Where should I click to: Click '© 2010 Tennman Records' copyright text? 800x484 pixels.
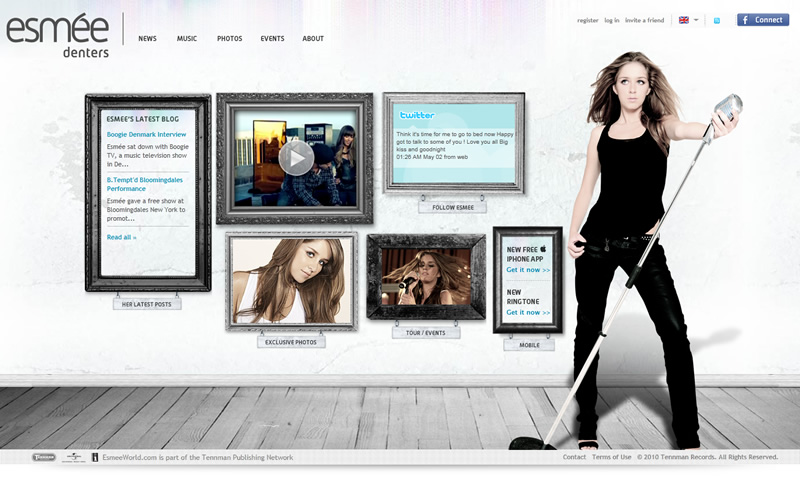707,457
